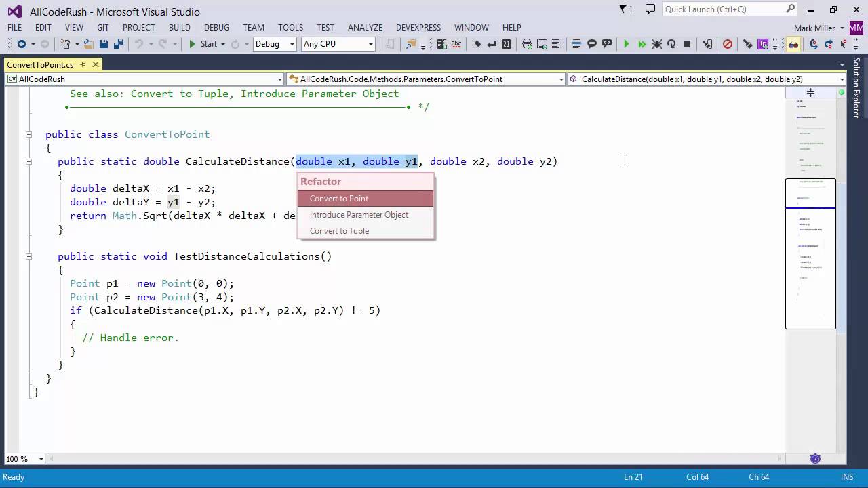Choose Convert to Point refactoring
Image resolution: width=868 pixels, height=488 pixels.
coord(366,199)
